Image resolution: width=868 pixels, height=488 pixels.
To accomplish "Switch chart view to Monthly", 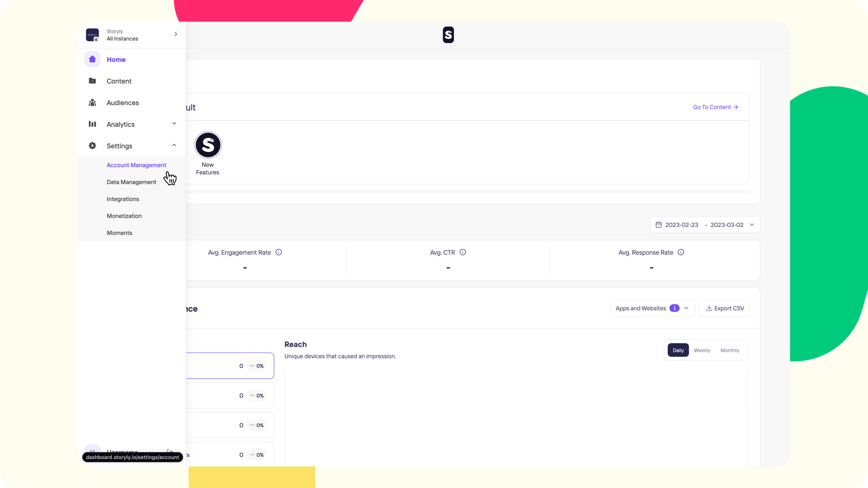I will [729, 350].
